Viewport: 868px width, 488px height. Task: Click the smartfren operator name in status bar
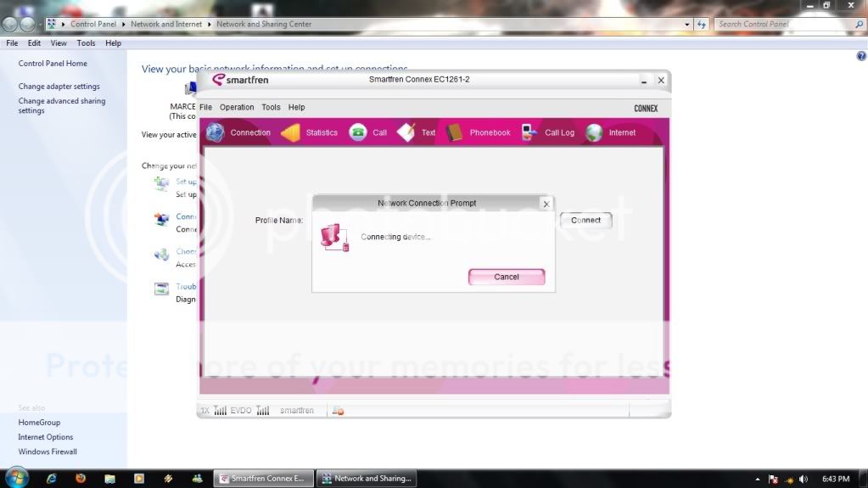tap(297, 411)
